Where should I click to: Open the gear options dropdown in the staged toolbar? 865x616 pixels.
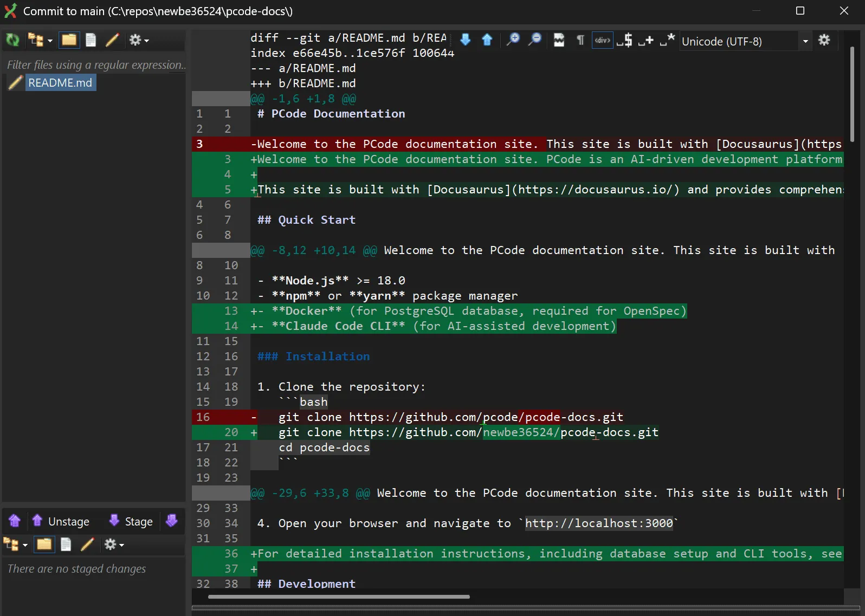click(114, 544)
